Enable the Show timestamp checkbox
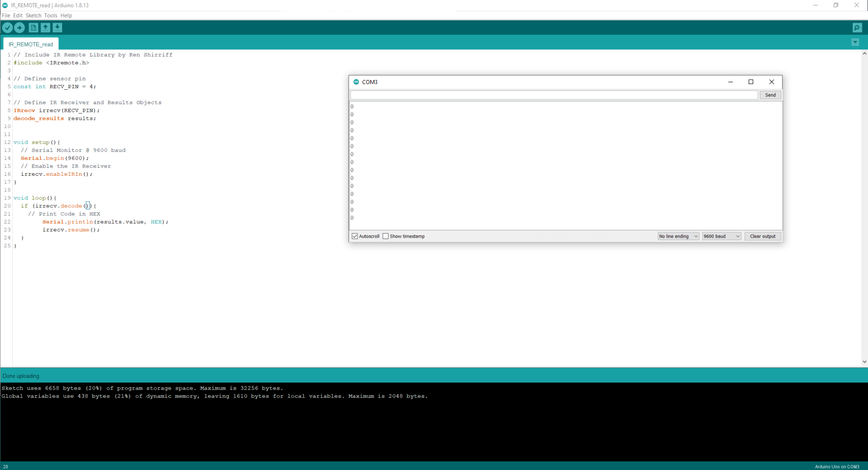The height and width of the screenshot is (470, 868). (386, 236)
